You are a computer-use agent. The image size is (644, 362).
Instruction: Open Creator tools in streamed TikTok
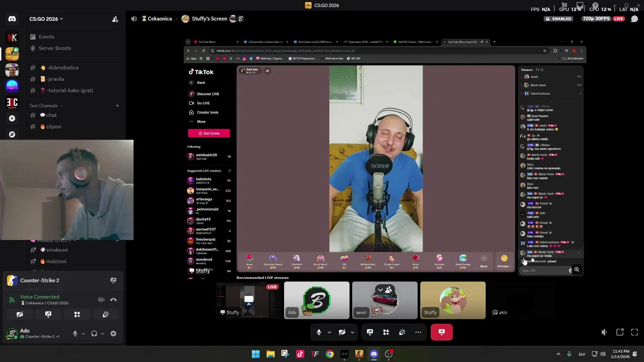(x=204, y=112)
